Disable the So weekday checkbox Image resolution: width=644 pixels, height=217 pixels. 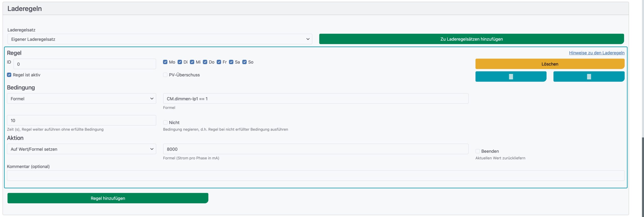[x=244, y=62]
